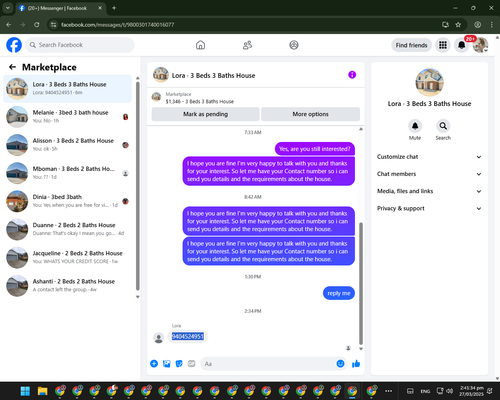This screenshot has width=500, height=400.
Task: Click the Find friends button
Action: [x=411, y=45]
